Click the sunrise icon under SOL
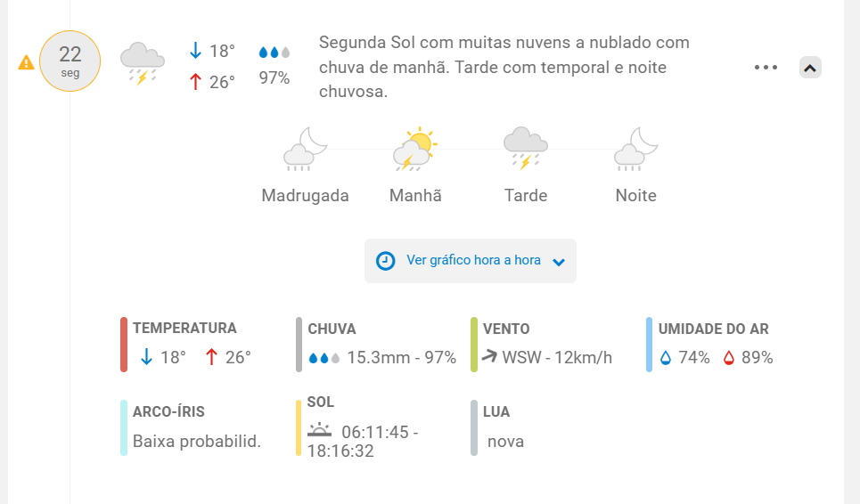 [319, 430]
